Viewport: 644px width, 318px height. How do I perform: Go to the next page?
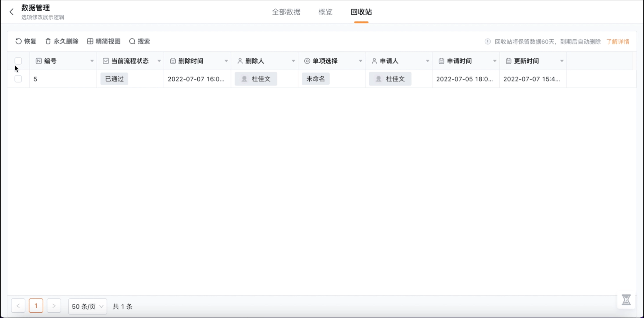coord(54,306)
